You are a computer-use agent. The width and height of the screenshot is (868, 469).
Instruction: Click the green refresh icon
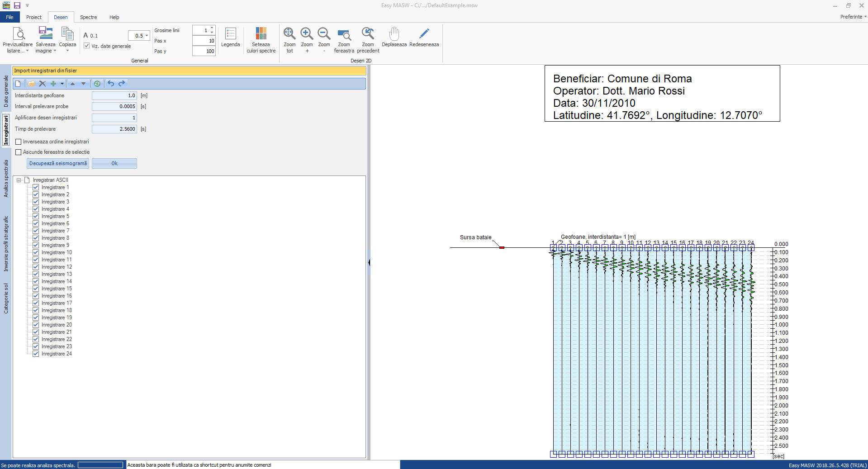pos(97,84)
